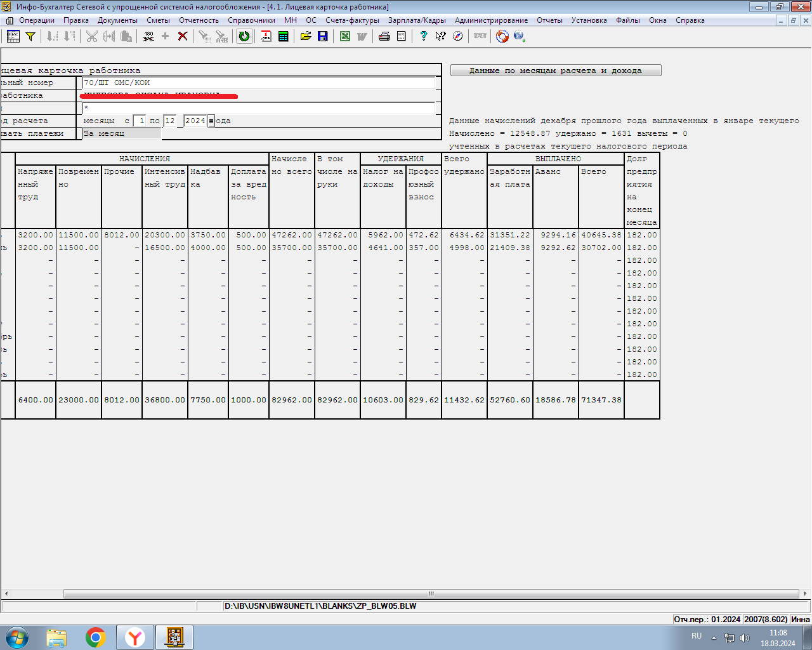Click the end month field with 12
Screen dimensions: 812x650
170,121
